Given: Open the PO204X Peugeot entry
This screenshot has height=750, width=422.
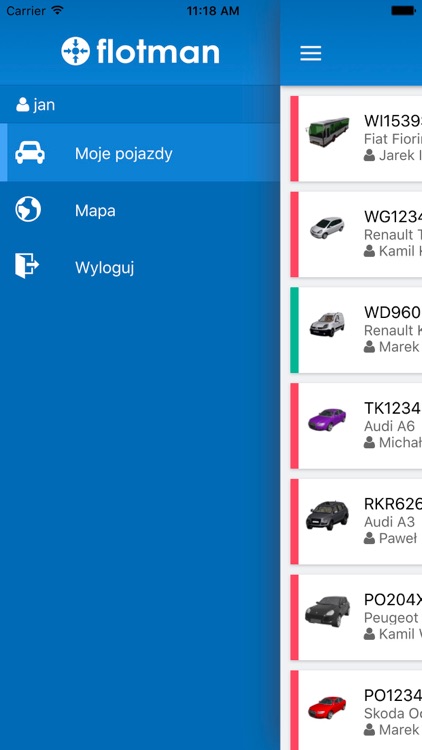Looking at the screenshot, I should point(356,618).
